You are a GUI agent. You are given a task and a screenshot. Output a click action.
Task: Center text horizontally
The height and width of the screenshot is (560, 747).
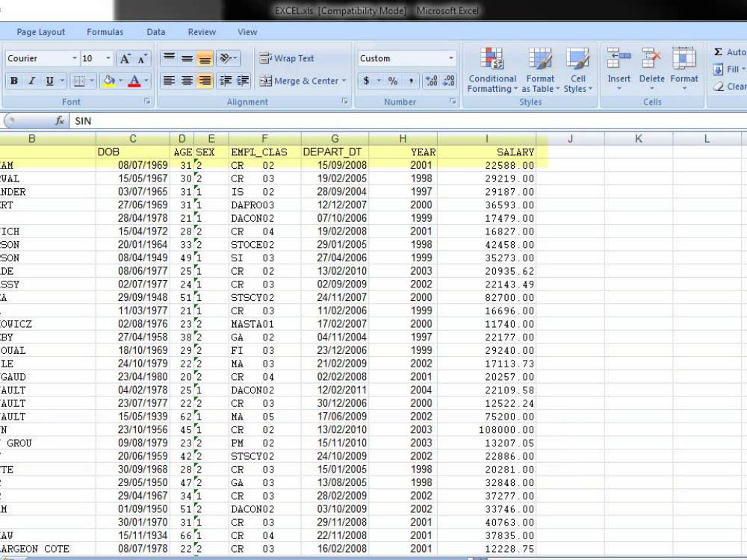click(187, 81)
